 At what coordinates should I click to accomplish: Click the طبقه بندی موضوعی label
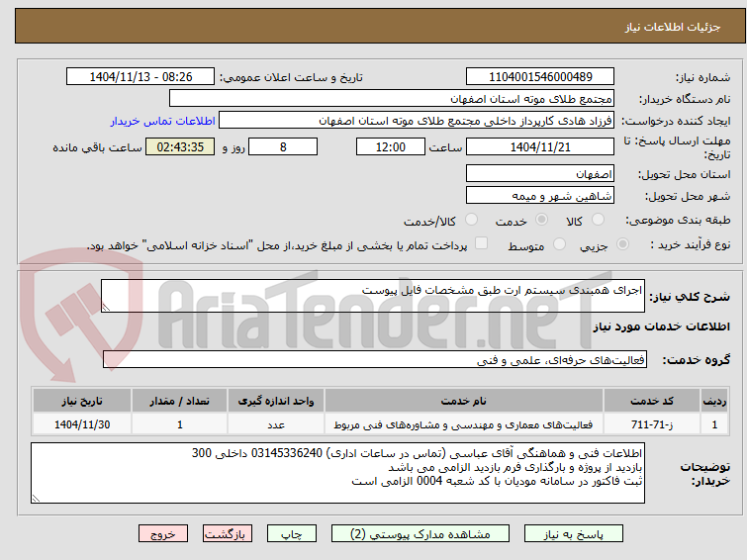[678, 220]
